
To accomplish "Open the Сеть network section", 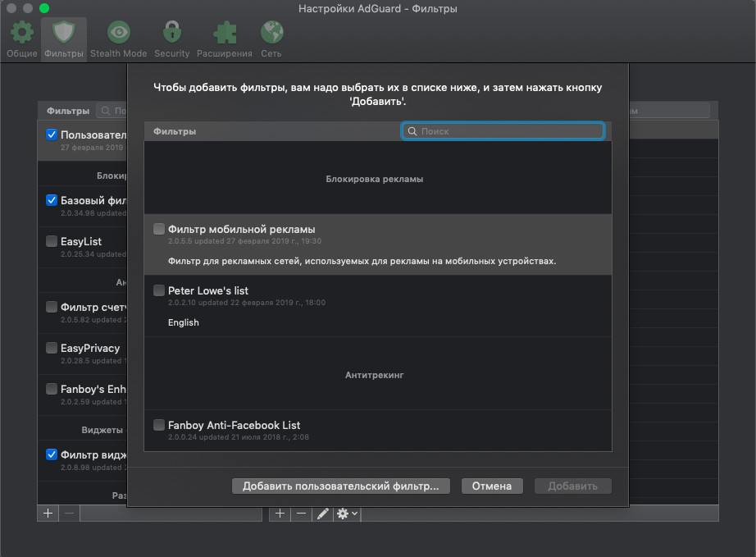I will [x=271, y=38].
